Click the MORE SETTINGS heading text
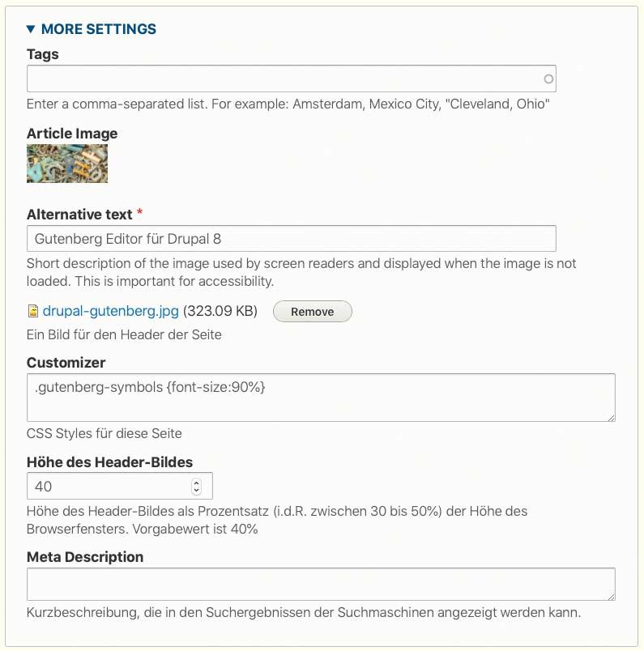The width and height of the screenshot is (644, 651). click(99, 29)
